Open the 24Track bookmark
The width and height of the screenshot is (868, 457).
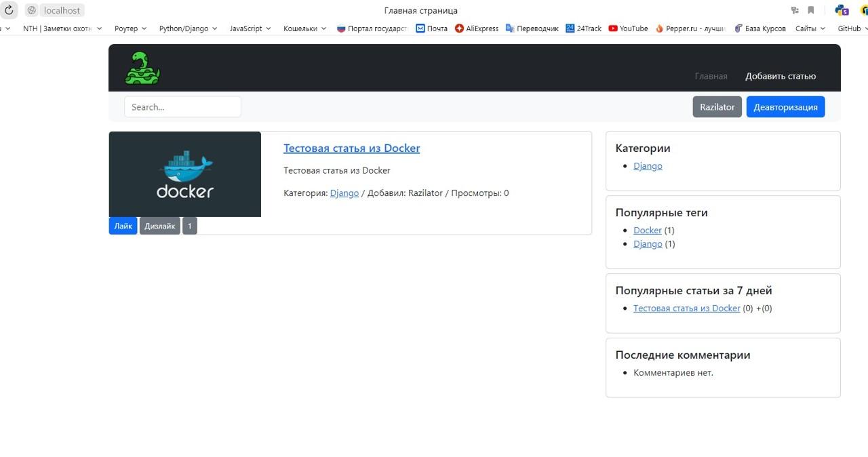pos(584,28)
